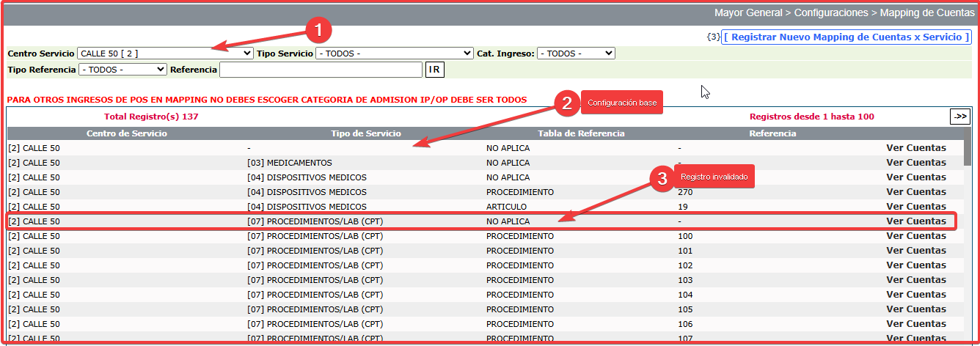Click the Registro invalidado callout label
Screen dimensions: 980x346
pos(714,177)
